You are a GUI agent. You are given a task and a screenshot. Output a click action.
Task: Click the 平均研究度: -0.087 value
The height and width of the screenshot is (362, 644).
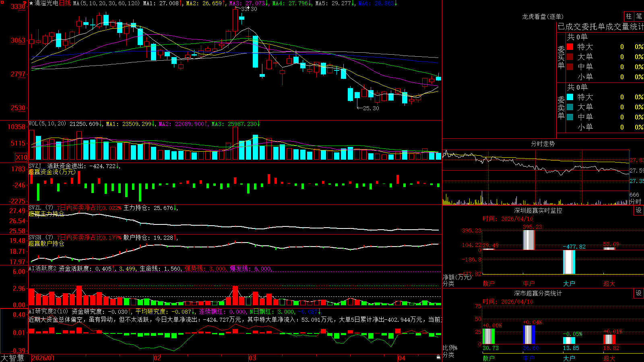click(165, 311)
